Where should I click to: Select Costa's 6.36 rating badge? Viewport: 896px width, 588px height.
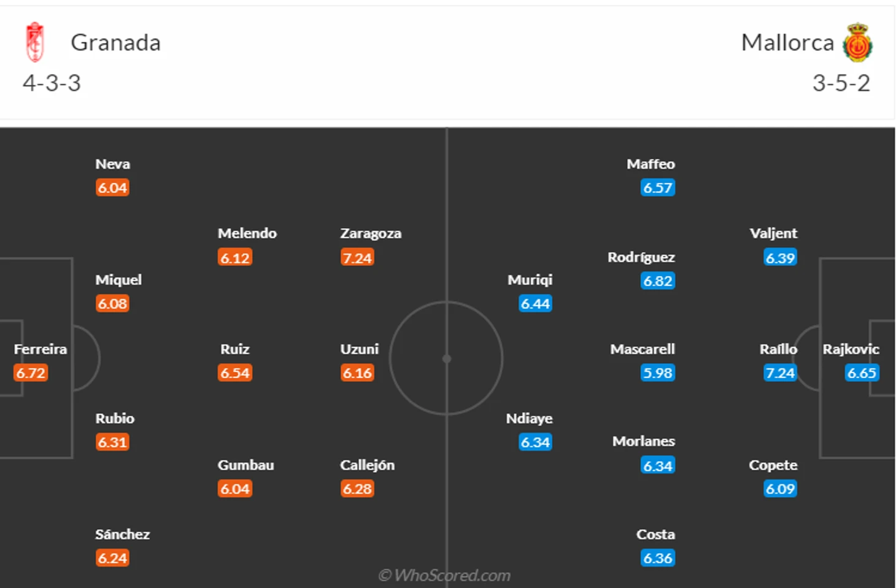658,558
